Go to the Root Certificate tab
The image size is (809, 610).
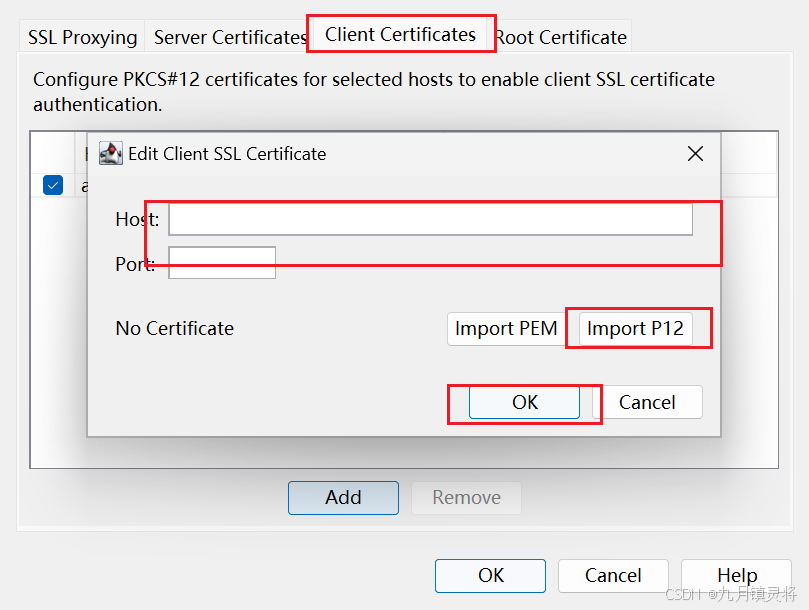click(x=562, y=37)
